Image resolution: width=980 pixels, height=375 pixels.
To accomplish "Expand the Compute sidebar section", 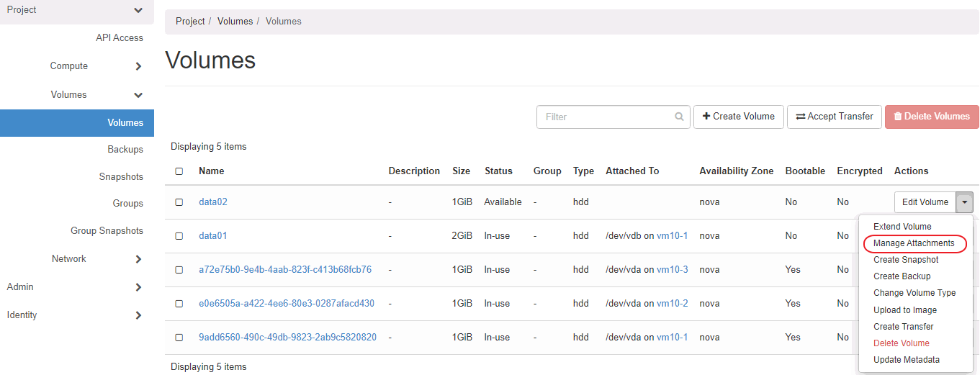I will (x=138, y=67).
